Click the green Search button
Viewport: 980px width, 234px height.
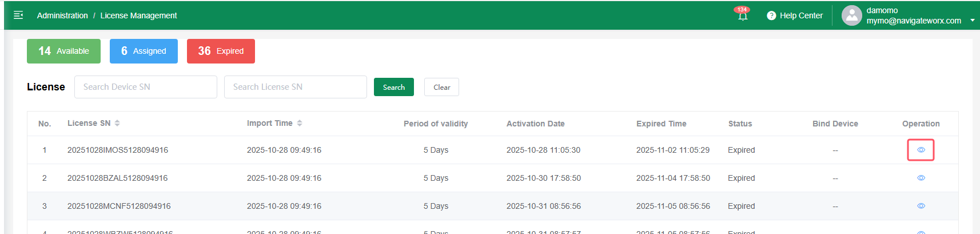click(393, 87)
